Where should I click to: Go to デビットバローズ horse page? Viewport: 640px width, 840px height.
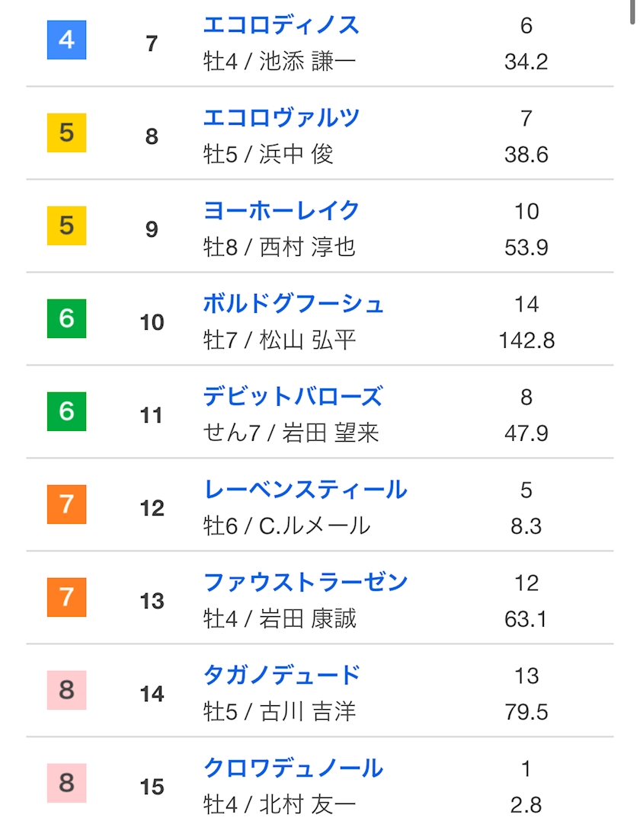293,397
